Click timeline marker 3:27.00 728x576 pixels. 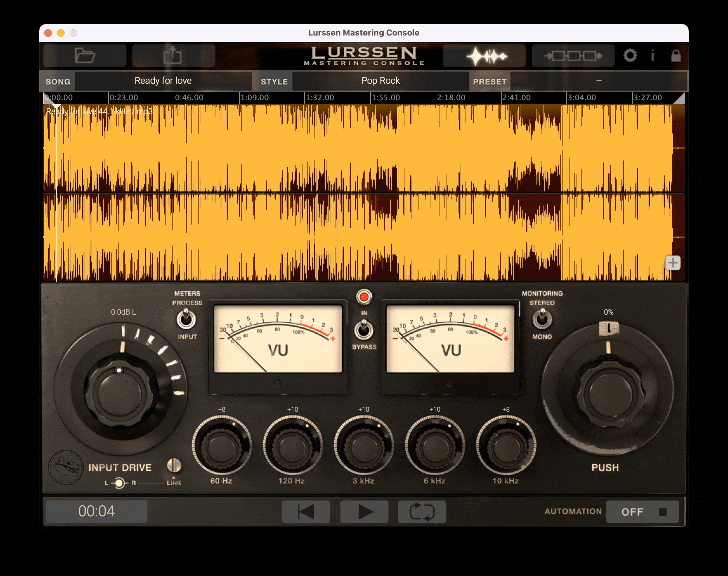pos(647,98)
